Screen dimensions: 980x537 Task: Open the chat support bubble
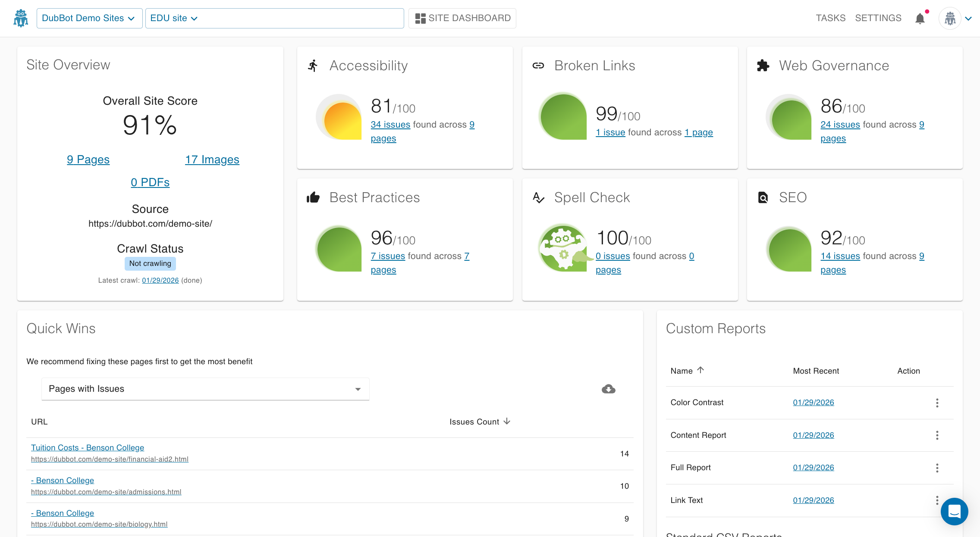[954, 512]
